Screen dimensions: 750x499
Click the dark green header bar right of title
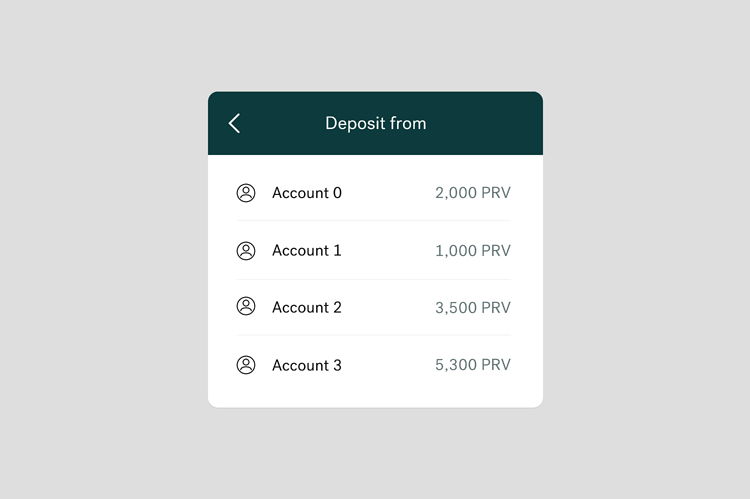pyautogui.click(x=483, y=123)
